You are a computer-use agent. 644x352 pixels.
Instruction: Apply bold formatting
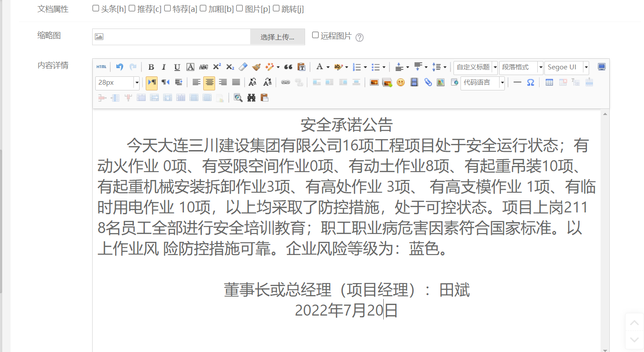151,67
